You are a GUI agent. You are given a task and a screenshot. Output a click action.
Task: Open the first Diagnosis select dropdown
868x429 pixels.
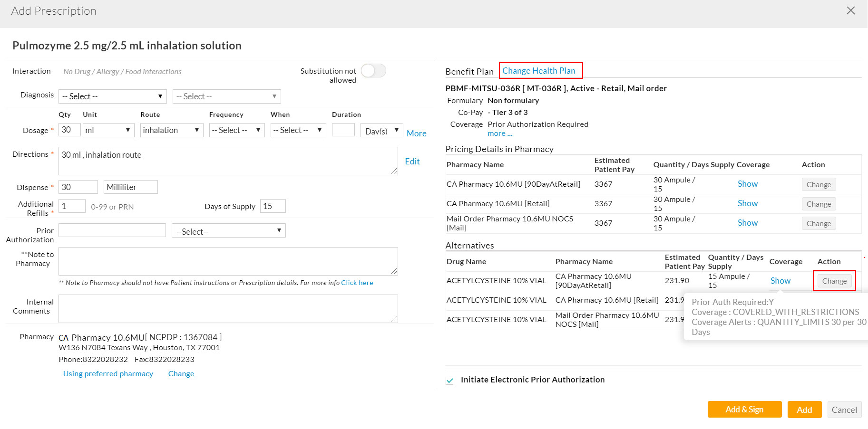tap(112, 96)
